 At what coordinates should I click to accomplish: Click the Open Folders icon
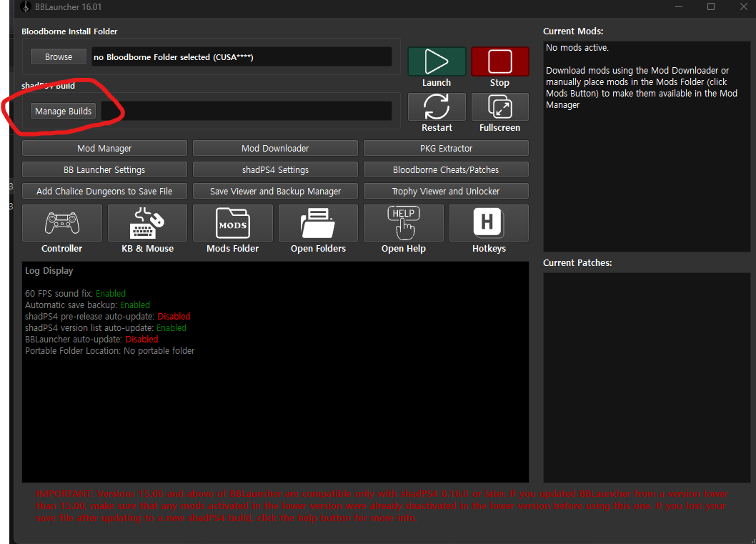(x=318, y=223)
